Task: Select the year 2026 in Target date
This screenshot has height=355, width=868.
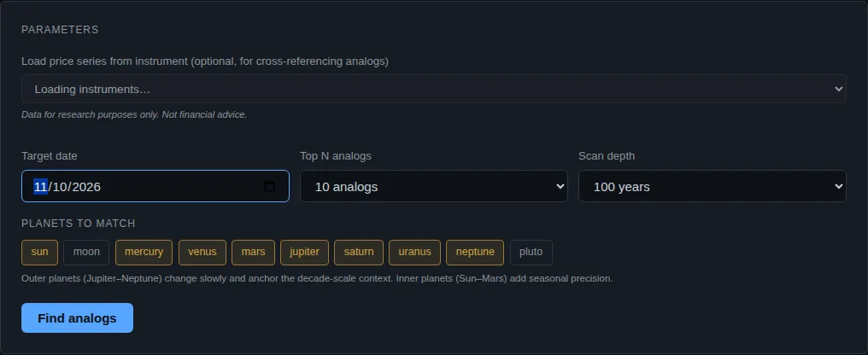Action: click(x=86, y=187)
